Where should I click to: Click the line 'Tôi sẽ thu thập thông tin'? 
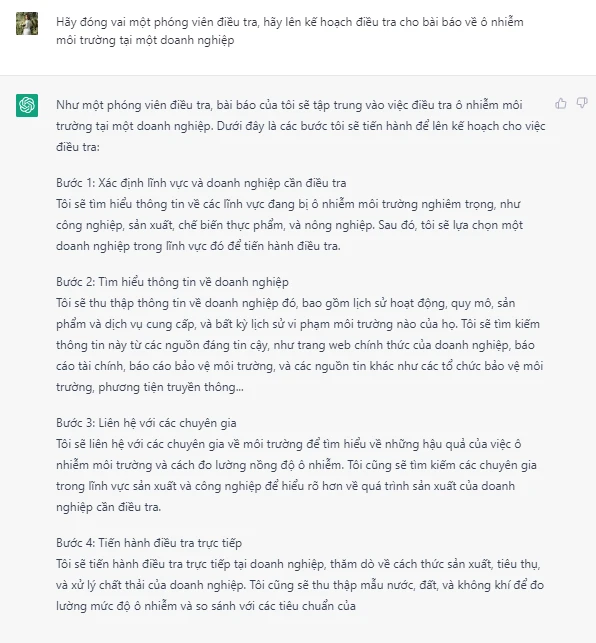(x=285, y=303)
